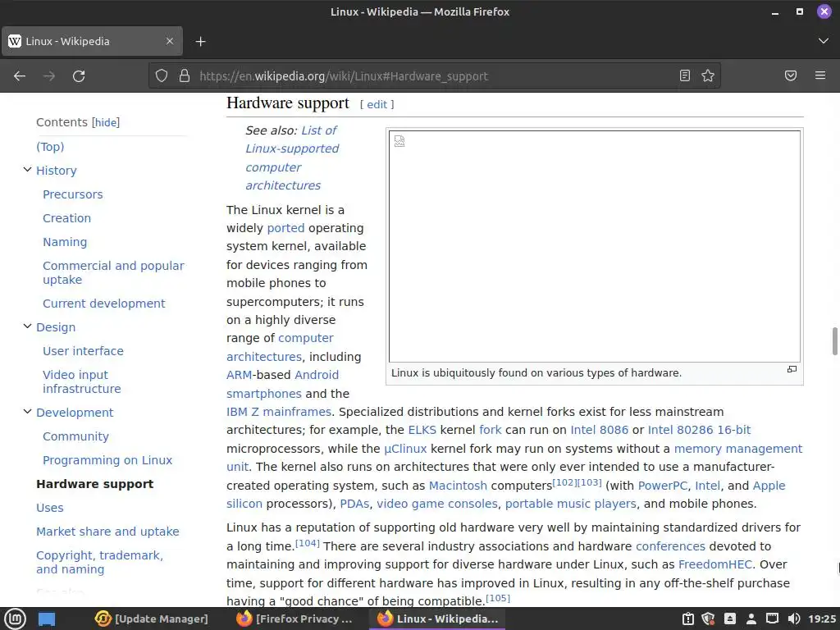
Task: Open user account tray icon
Action: 751,619
